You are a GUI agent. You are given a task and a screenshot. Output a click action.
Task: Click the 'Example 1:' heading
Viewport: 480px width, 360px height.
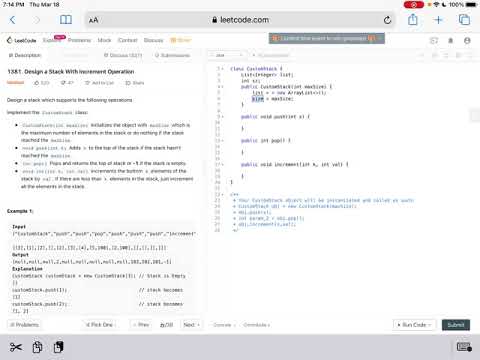coord(20,211)
